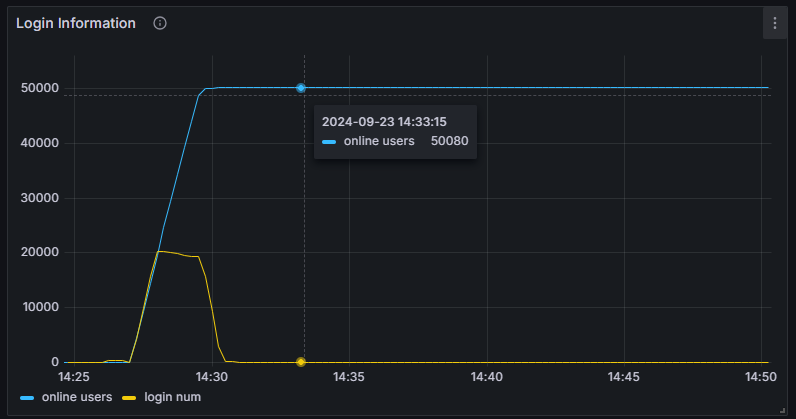Viewport: 796px width, 419px height.
Task: Toggle the "online users" series in the legend
Action: (x=77, y=398)
